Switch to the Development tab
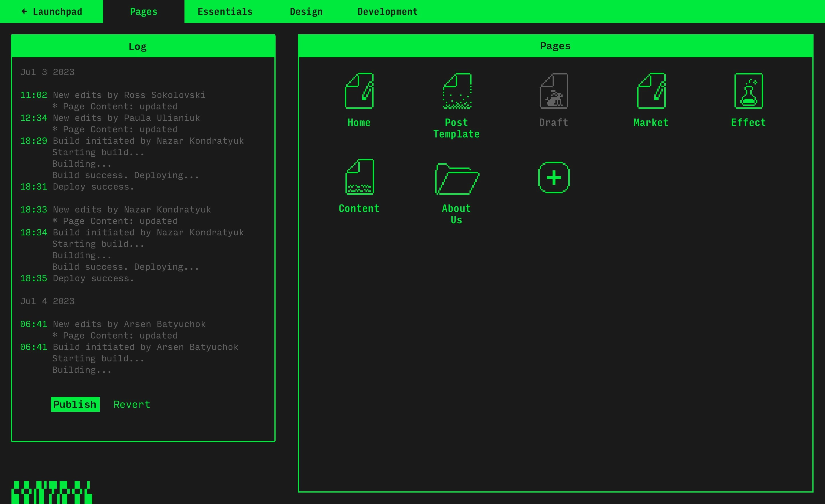Screen dimensions: 825x504 pyautogui.click(x=387, y=11)
